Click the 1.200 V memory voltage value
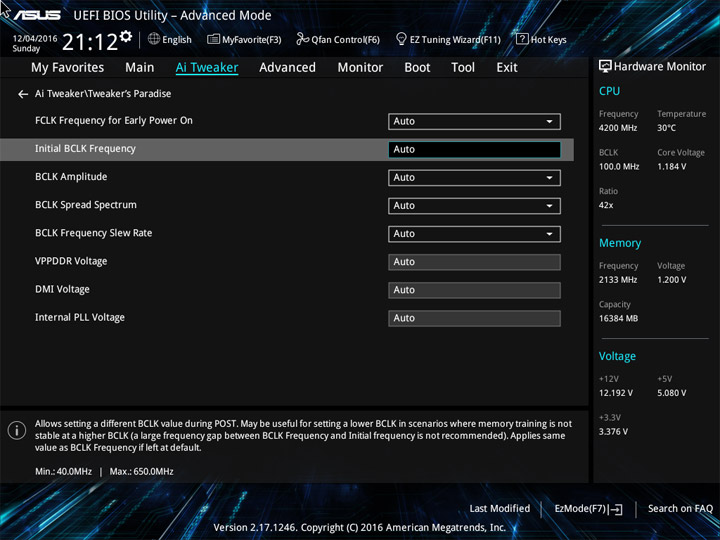720x540 pixels. pos(672,280)
